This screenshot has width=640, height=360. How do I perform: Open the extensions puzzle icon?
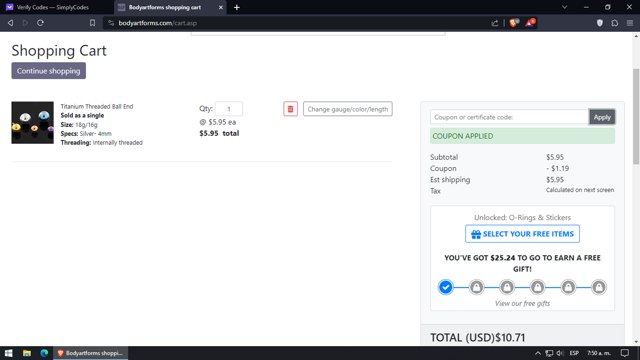(x=615, y=23)
